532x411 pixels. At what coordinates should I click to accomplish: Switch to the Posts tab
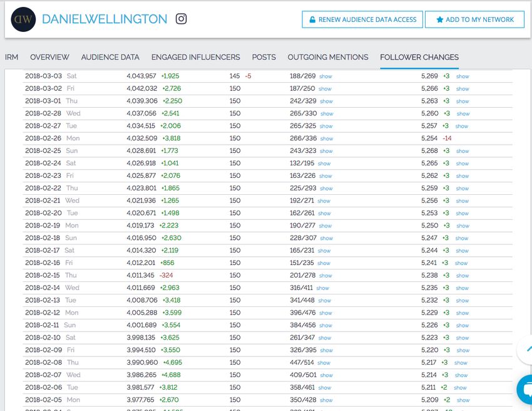(x=264, y=57)
